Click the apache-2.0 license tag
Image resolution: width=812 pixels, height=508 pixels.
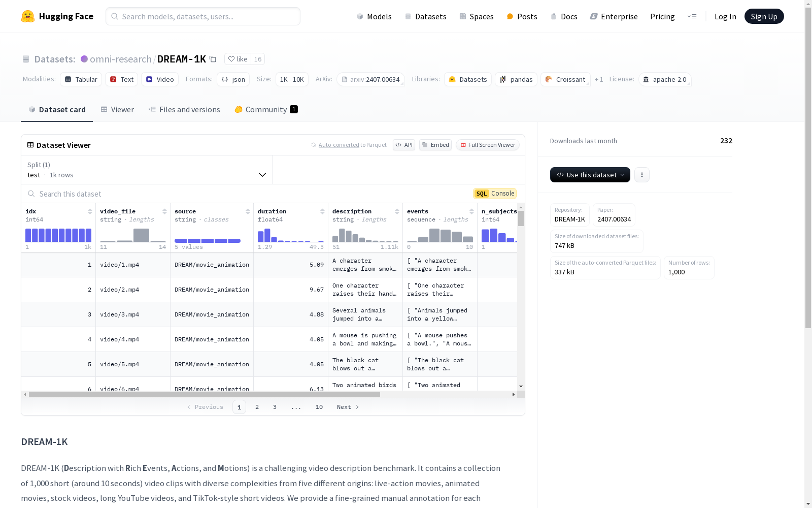point(665,79)
